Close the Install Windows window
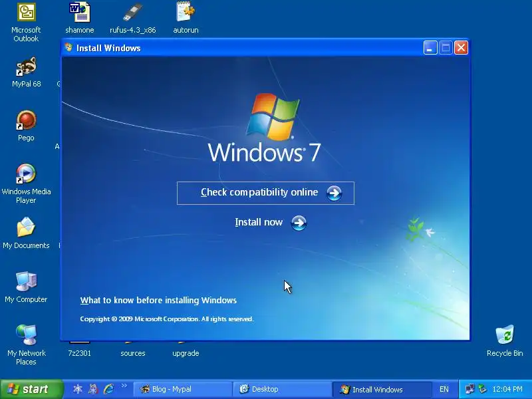 461,48
